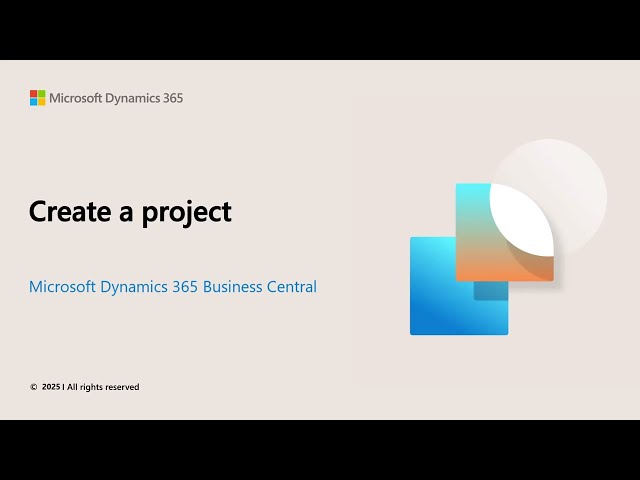The width and height of the screenshot is (640, 480).
Task: Click "Business Central" in the blue subtitle
Action: point(259,287)
